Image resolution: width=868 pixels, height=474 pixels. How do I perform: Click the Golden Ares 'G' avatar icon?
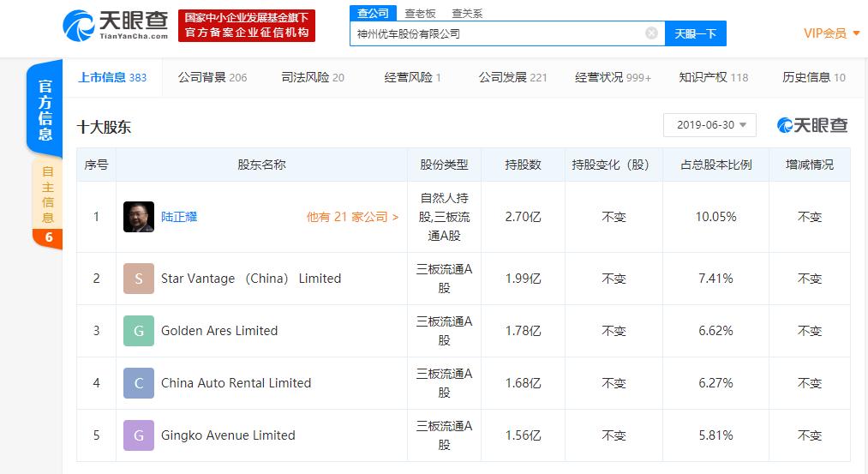click(139, 331)
